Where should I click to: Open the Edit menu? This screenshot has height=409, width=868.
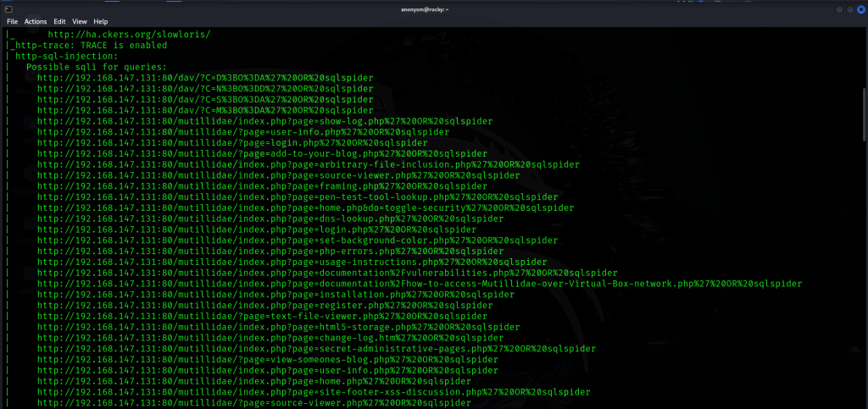tap(60, 21)
